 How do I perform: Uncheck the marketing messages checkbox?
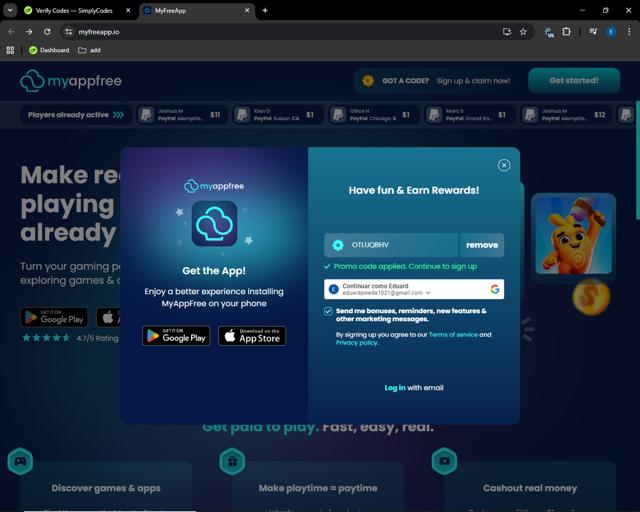328,311
